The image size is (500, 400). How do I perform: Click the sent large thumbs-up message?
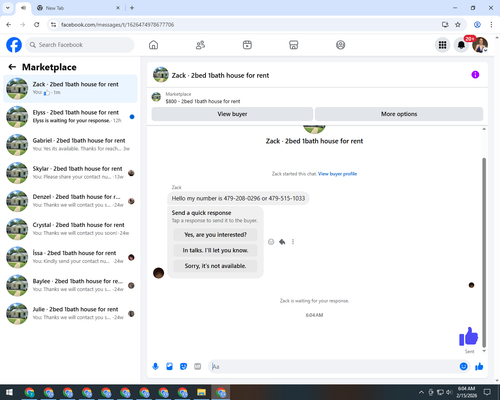469,336
